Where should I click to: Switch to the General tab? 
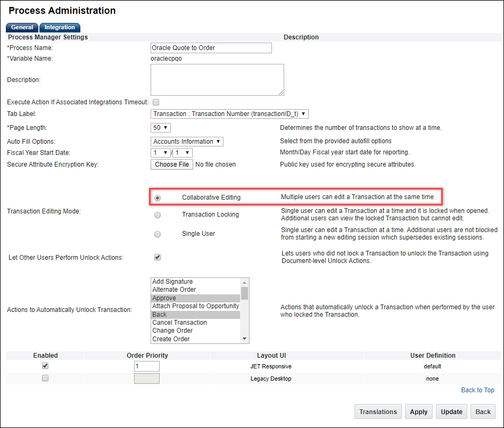coord(22,27)
